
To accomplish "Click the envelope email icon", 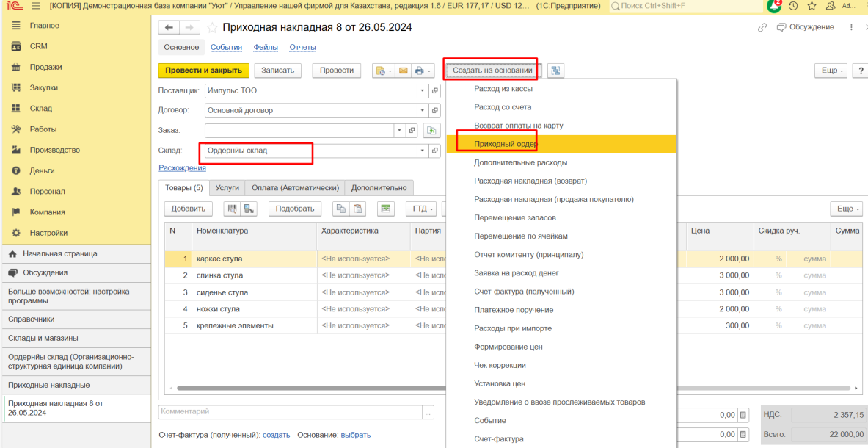I will pos(403,71).
